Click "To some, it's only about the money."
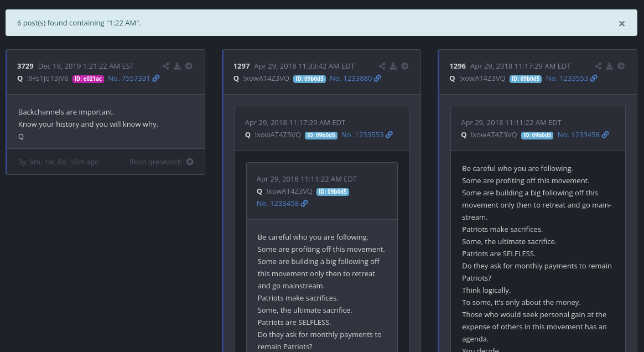This screenshot has height=352, width=644. [x=521, y=303]
